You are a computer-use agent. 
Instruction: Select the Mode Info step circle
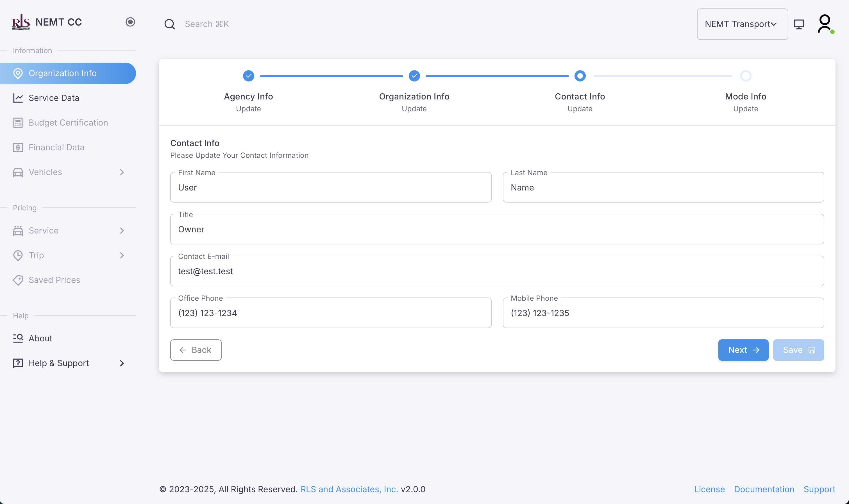(x=745, y=76)
